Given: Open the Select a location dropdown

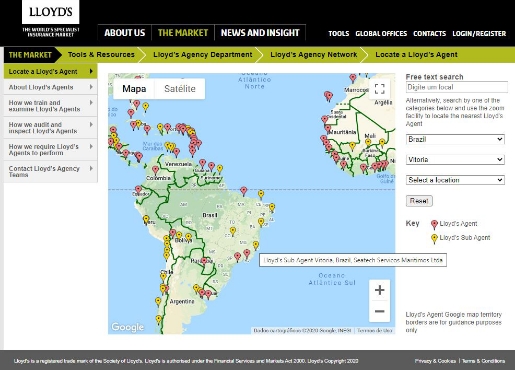Looking at the screenshot, I should click(x=455, y=180).
